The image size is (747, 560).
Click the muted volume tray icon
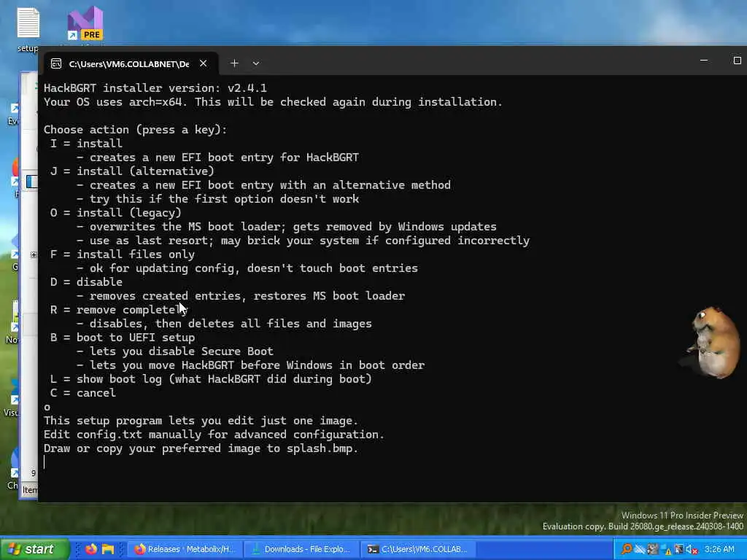692,550
